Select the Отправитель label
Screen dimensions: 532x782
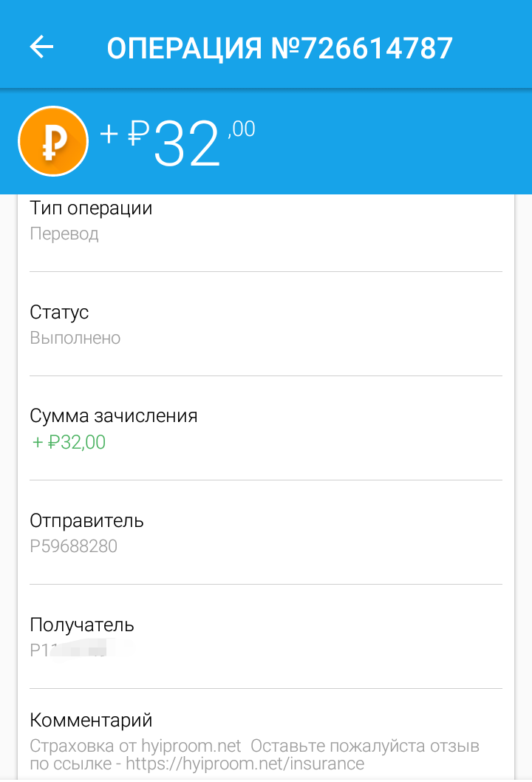tap(86, 520)
